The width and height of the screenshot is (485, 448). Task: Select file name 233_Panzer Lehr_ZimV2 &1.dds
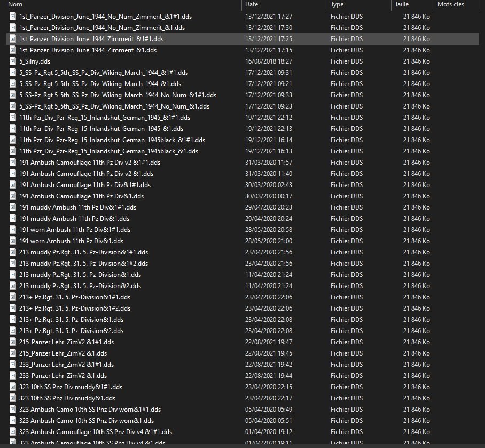(63, 375)
